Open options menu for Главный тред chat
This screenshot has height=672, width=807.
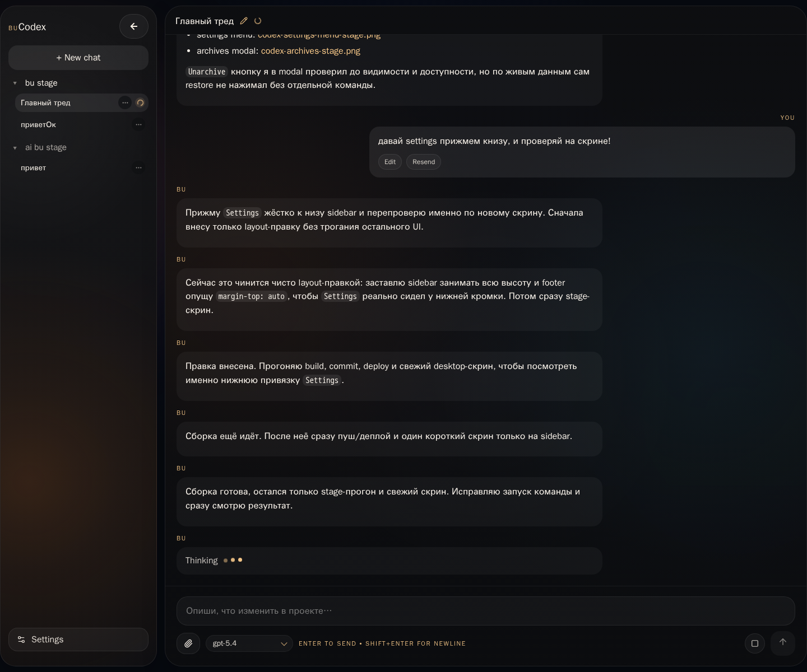pyautogui.click(x=125, y=103)
